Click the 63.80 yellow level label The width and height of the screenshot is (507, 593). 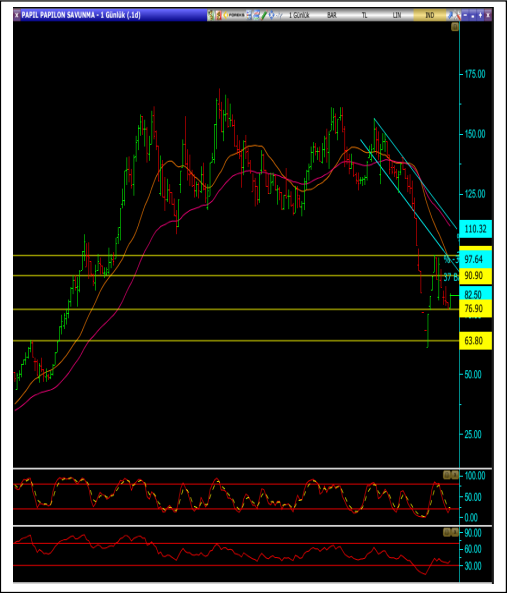476,341
